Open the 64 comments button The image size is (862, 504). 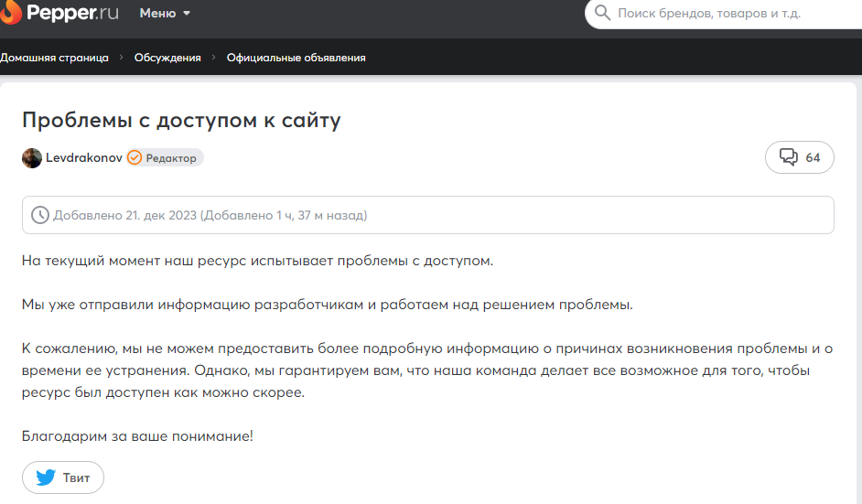800,157
